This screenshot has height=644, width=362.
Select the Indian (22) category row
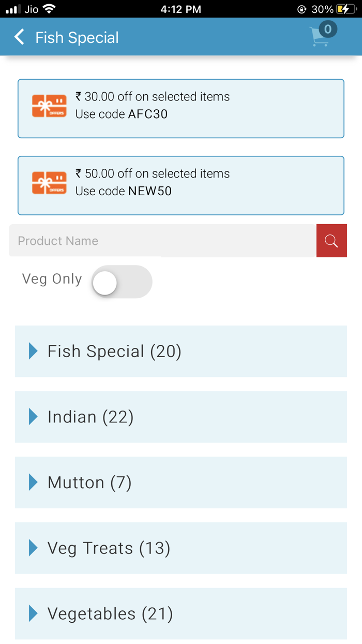click(181, 417)
